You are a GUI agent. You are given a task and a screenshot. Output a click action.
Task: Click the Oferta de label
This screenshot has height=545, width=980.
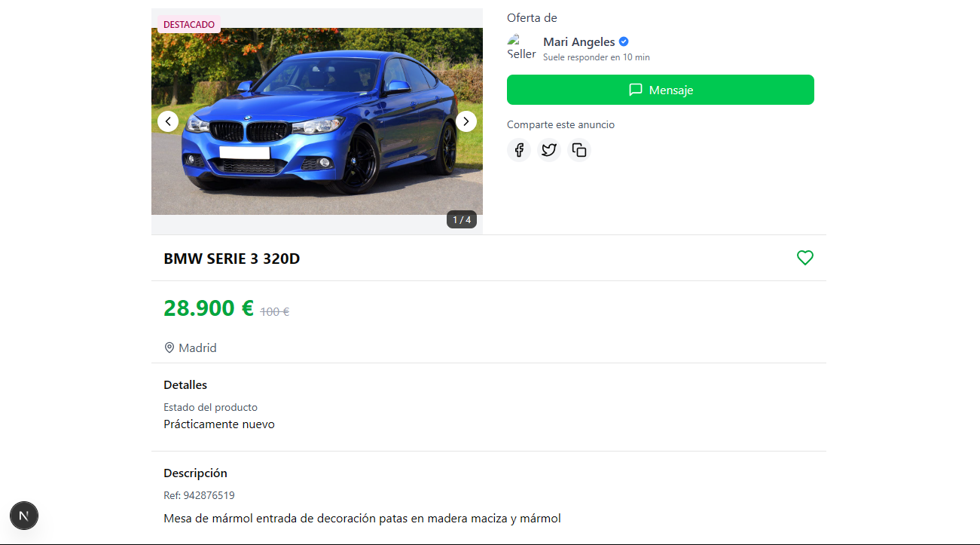(x=532, y=18)
